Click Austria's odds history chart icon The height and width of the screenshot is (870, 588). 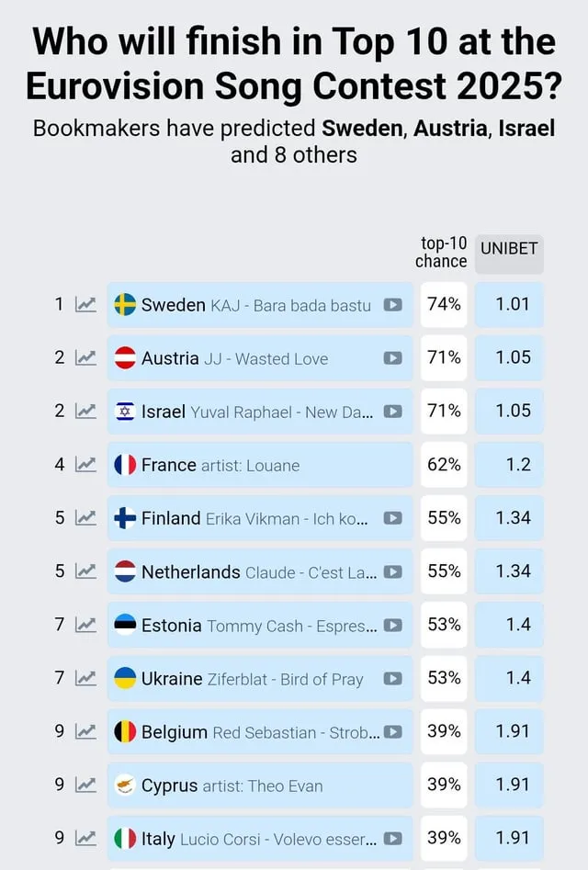(x=85, y=358)
